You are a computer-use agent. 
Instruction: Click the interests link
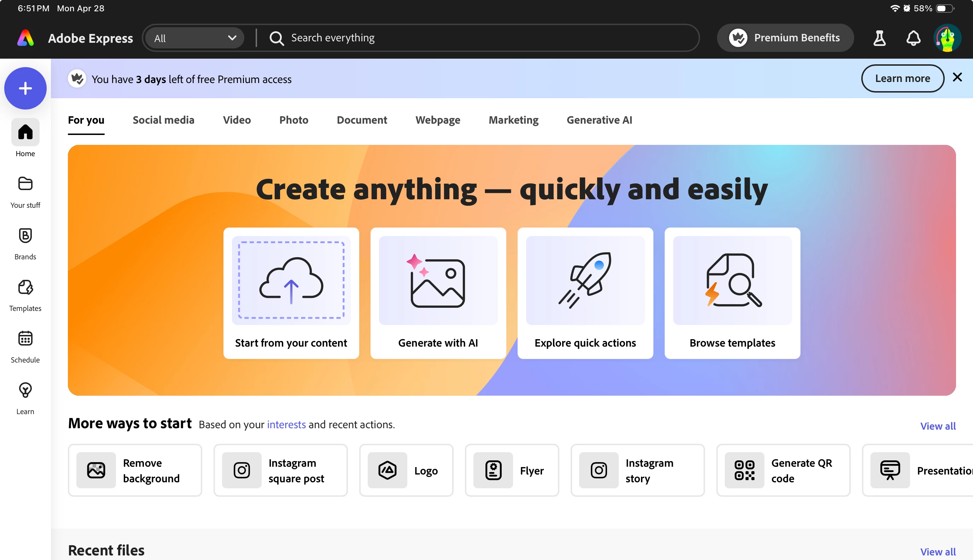286,425
